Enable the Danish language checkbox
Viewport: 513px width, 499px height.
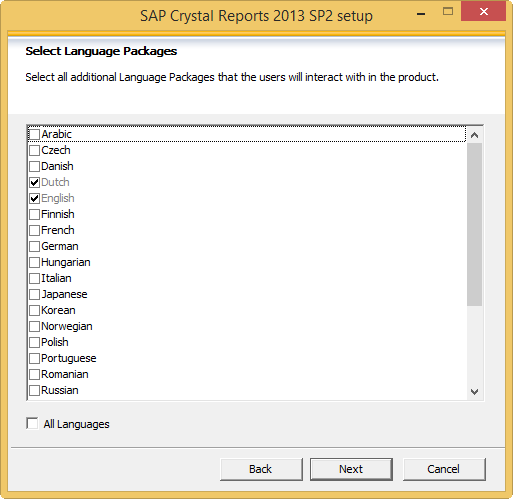34,166
